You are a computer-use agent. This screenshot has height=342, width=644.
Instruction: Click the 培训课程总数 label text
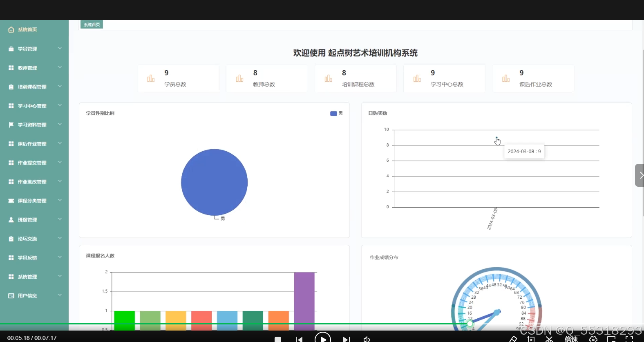click(x=358, y=84)
